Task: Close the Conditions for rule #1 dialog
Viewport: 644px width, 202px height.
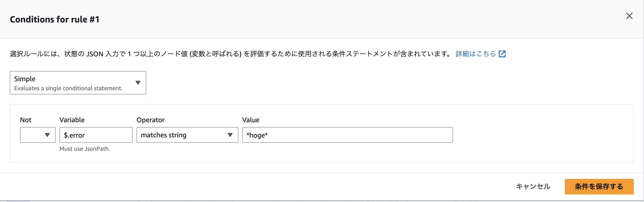Action: pyautogui.click(x=629, y=16)
